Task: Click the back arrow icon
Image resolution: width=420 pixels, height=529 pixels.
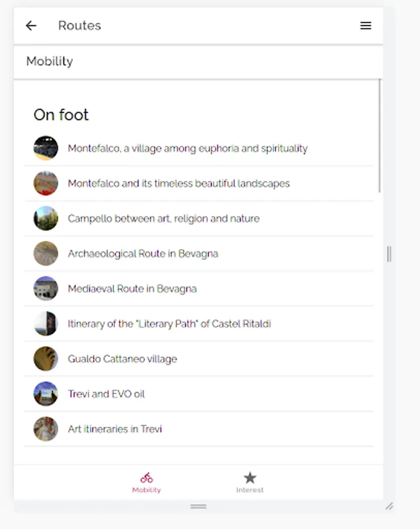Action: point(31,26)
